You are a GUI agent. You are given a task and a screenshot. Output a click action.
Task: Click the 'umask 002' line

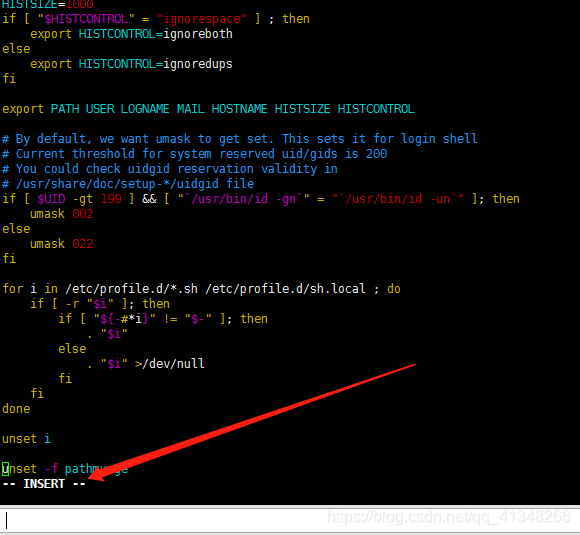click(61, 214)
